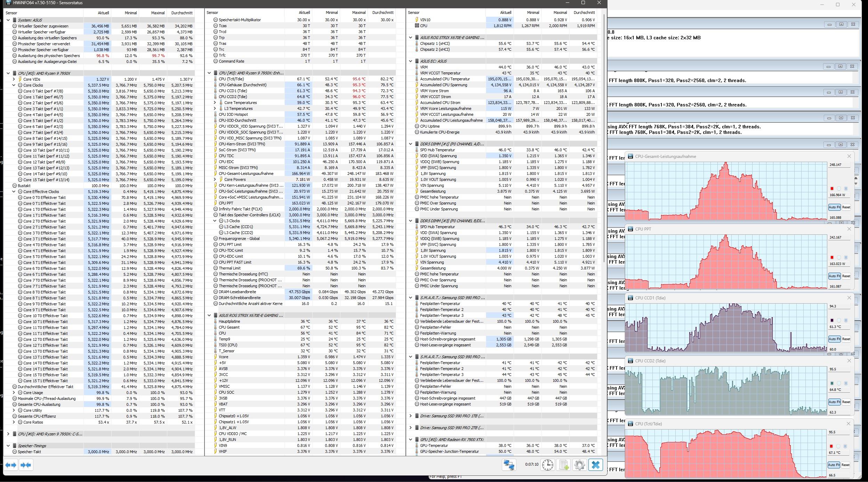Pick light blue grid swatch in CPU PPT graph
The width and height of the screenshot is (868, 482).
pos(846,257)
